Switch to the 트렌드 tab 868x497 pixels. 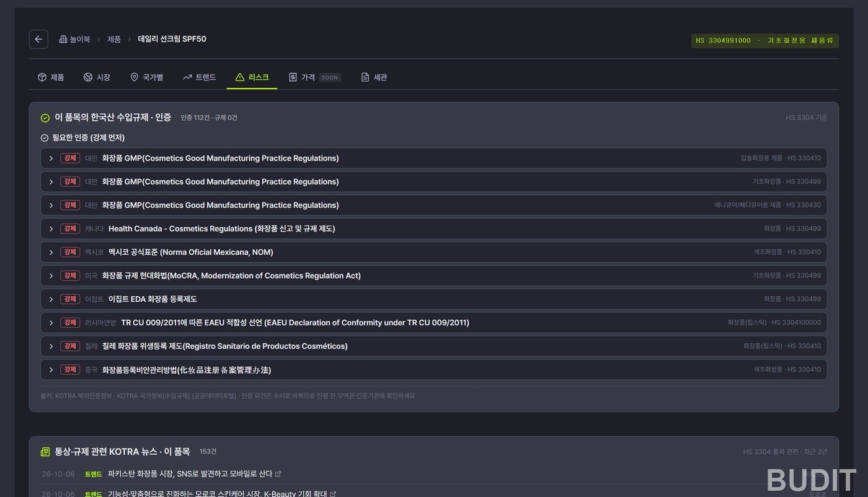click(x=199, y=77)
